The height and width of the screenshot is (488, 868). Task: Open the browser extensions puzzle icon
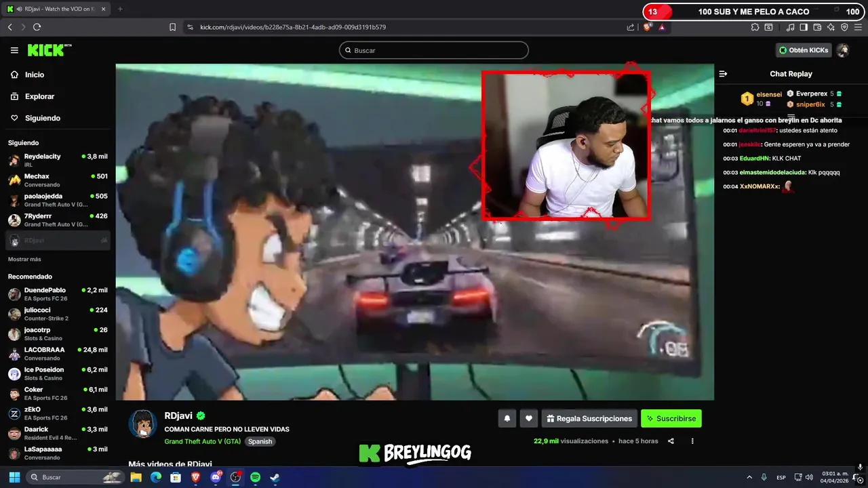pyautogui.click(x=755, y=27)
